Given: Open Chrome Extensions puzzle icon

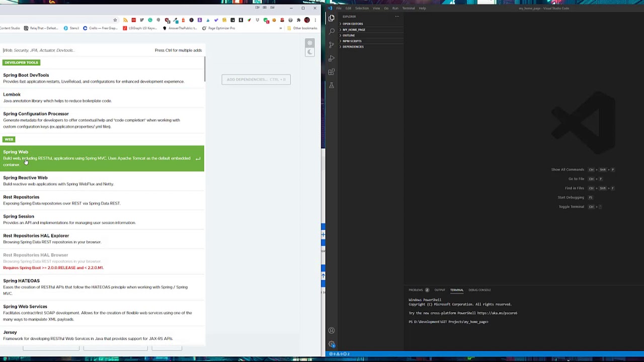Looking at the screenshot, I should coord(299,20).
